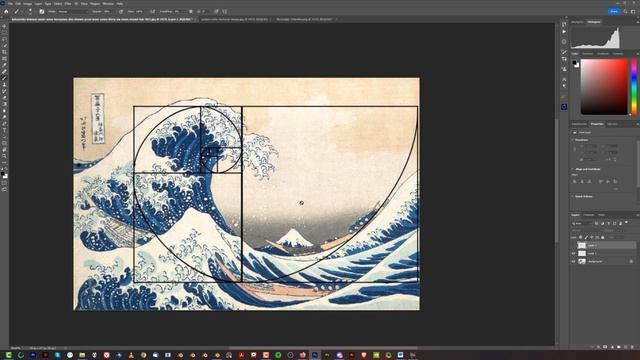Toggle visibility of Background layer
The image size is (640, 360).
573,261
